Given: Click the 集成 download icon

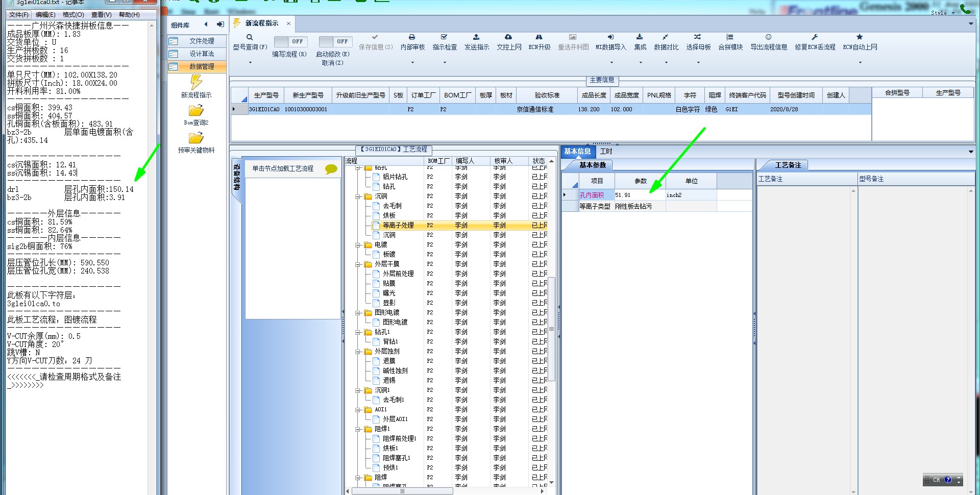Looking at the screenshot, I should [x=640, y=37].
